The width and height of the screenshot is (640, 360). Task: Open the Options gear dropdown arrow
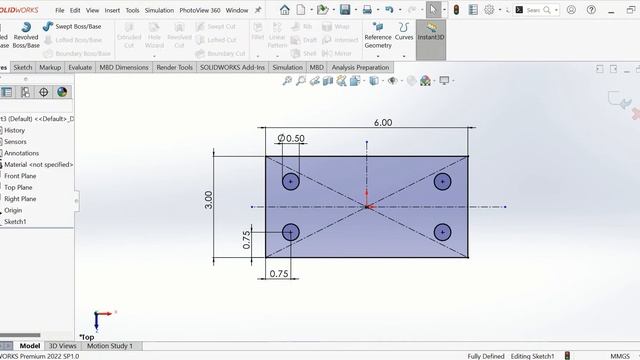(500, 10)
